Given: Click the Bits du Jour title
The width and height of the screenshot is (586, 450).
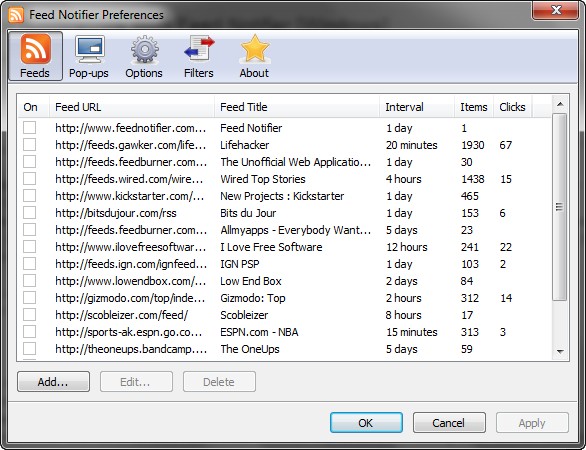Looking at the screenshot, I should tap(249, 213).
